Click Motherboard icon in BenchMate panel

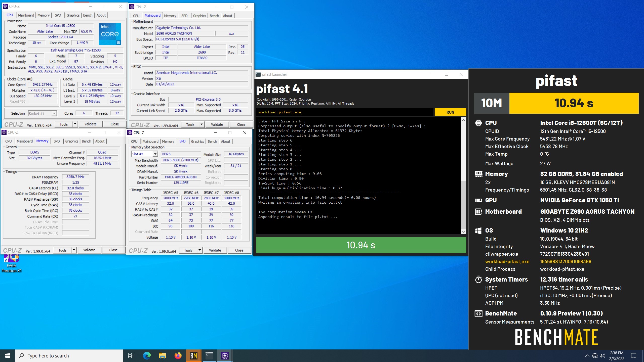click(478, 212)
